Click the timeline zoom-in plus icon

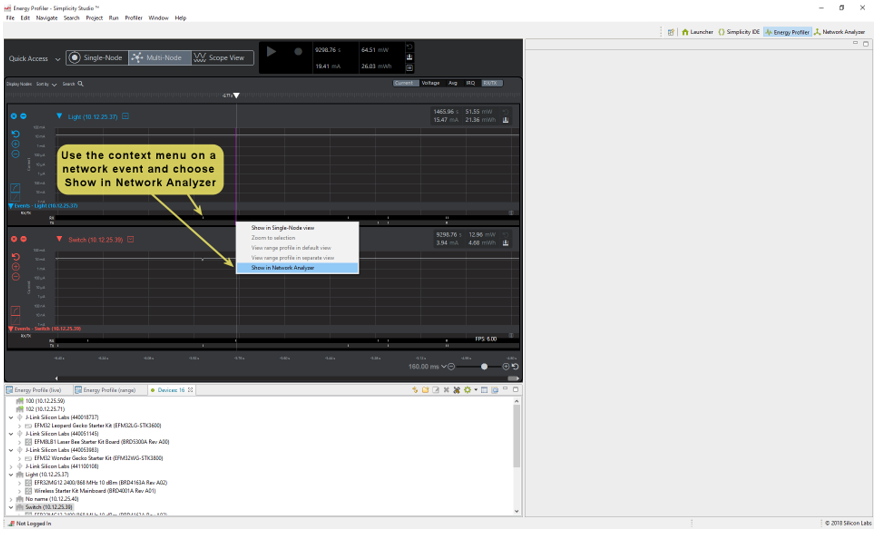(x=506, y=366)
